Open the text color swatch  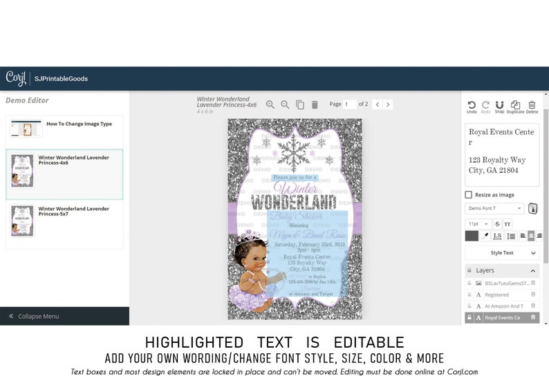[x=472, y=236]
